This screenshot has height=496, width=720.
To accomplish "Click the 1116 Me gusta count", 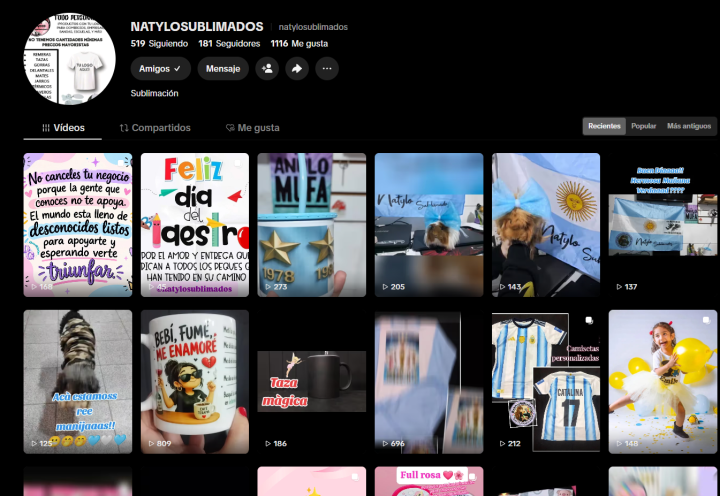I will tap(299, 44).
